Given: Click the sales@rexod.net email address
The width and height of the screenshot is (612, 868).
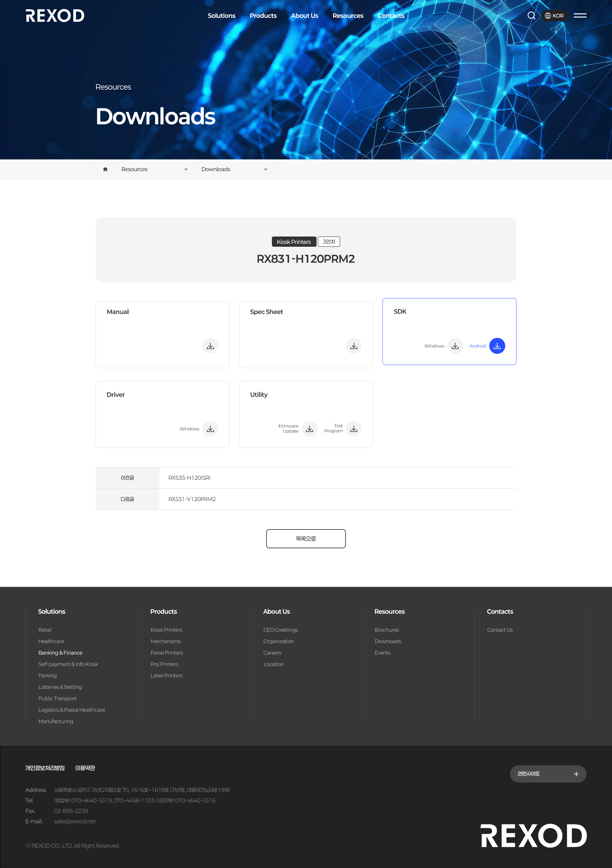Looking at the screenshot, I should 75,821.
